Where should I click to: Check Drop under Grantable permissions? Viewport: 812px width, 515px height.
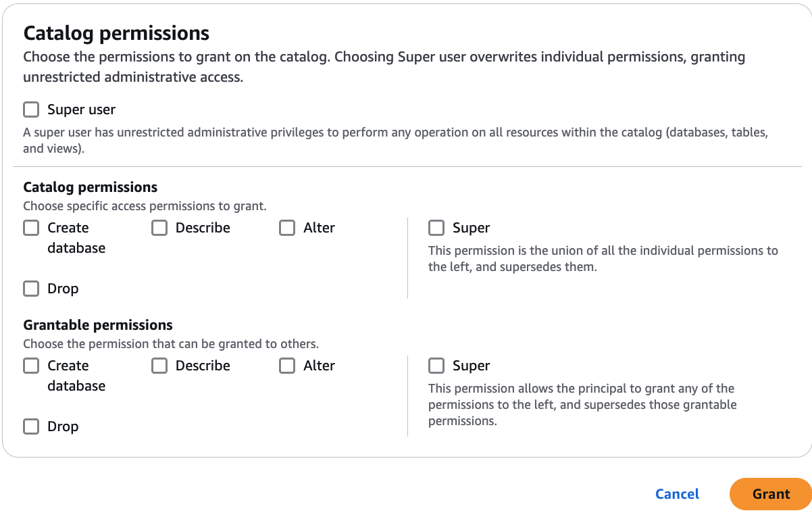click(x=31, y=426)
